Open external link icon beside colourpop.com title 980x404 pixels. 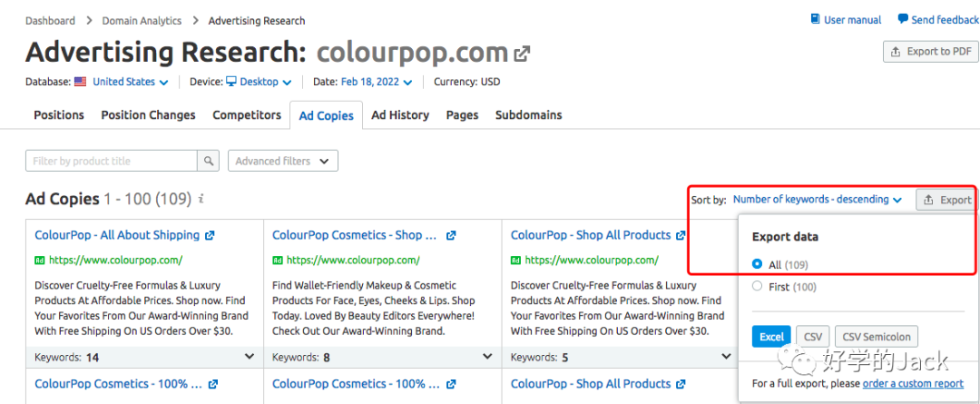point(522,54)
